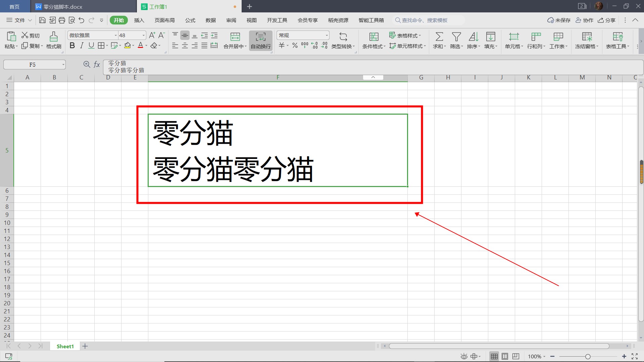
Task: Click the Collaborate (协作) button
Action: [x=585, y=20]
